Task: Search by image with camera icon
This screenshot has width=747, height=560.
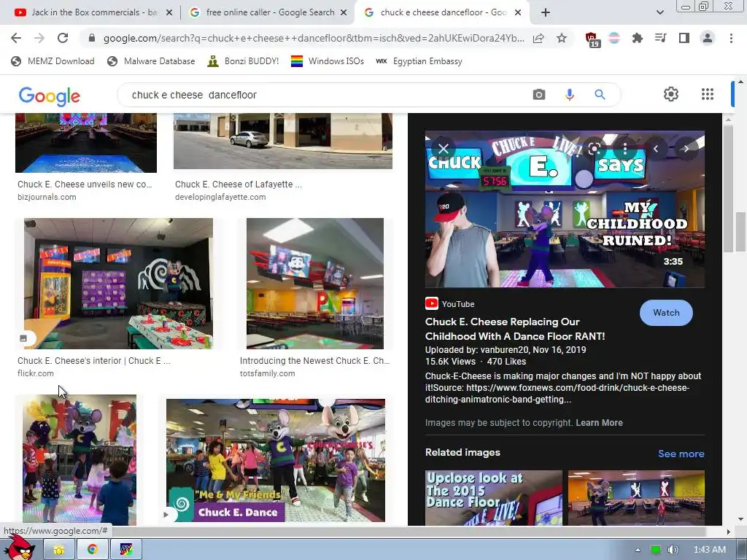Action: point(539,95)
